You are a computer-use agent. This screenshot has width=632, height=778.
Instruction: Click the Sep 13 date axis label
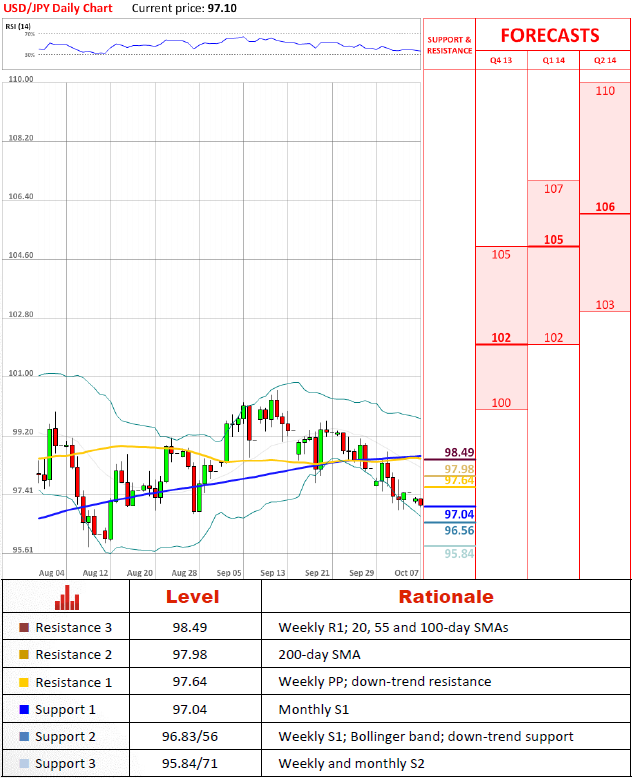(273, 573)
